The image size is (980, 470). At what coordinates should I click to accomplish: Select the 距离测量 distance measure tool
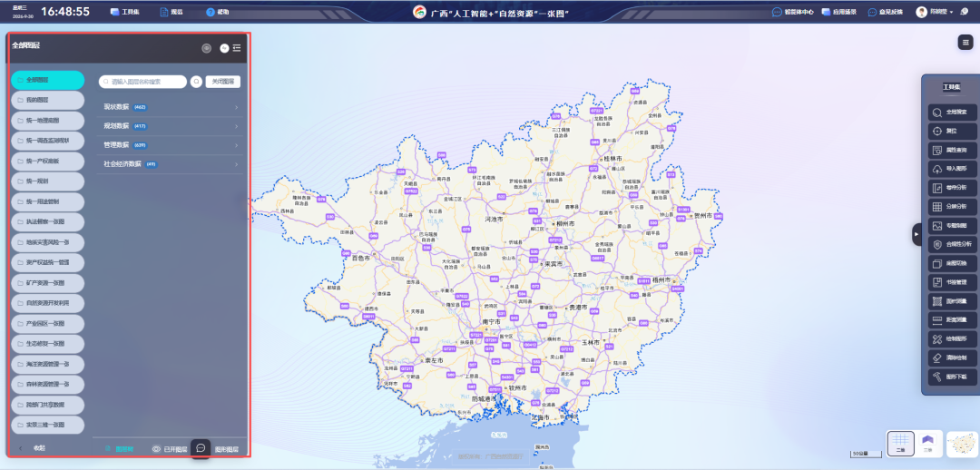click(x=952, y=320)
